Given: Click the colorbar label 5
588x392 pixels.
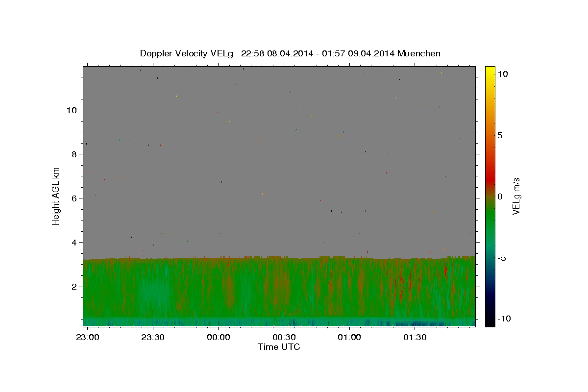Looking at the screenshot, I should pyautogui.click(x=500, y=135).
